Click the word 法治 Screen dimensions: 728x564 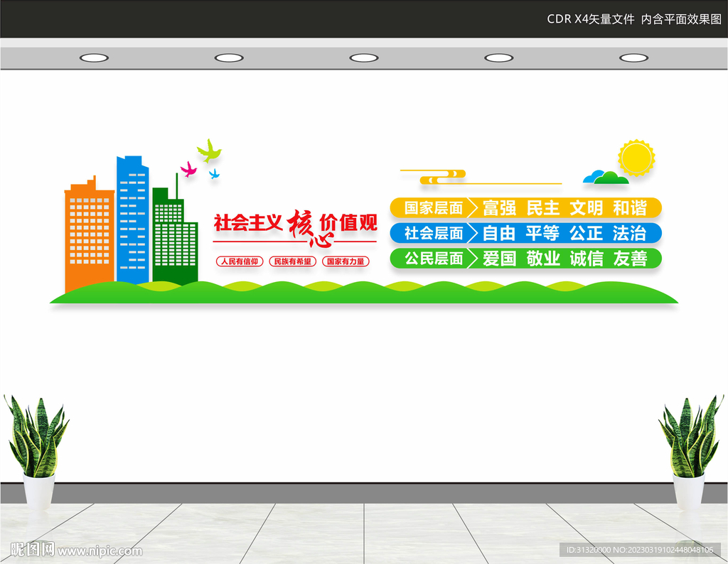tap(630, 233)
